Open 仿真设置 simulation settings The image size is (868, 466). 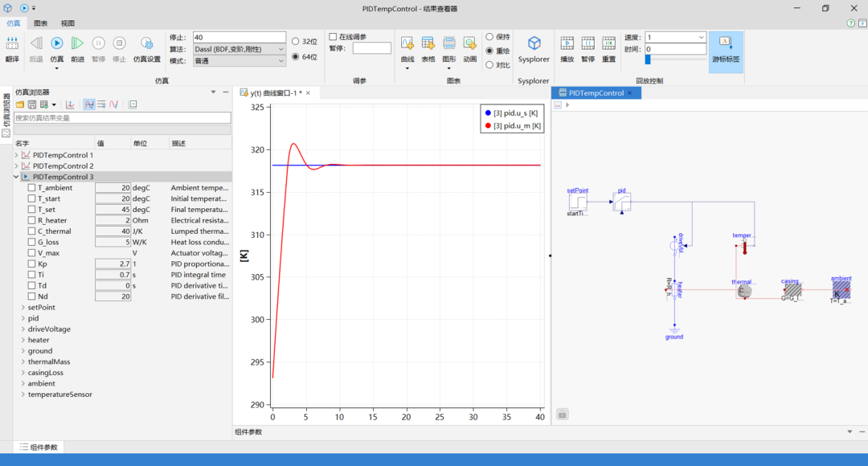pos(147,43)
